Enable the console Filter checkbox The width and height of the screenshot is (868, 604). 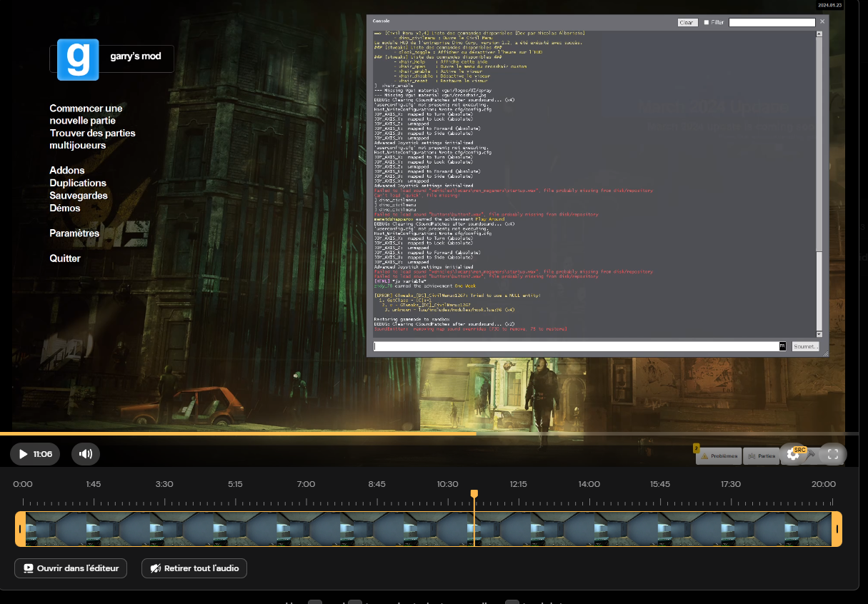[707, 23]
